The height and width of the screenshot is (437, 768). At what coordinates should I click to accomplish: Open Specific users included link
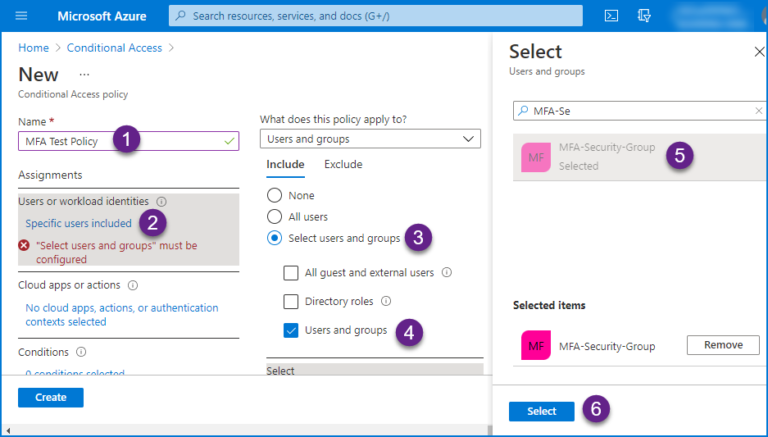pyautogui.click(x=78, y=223)
